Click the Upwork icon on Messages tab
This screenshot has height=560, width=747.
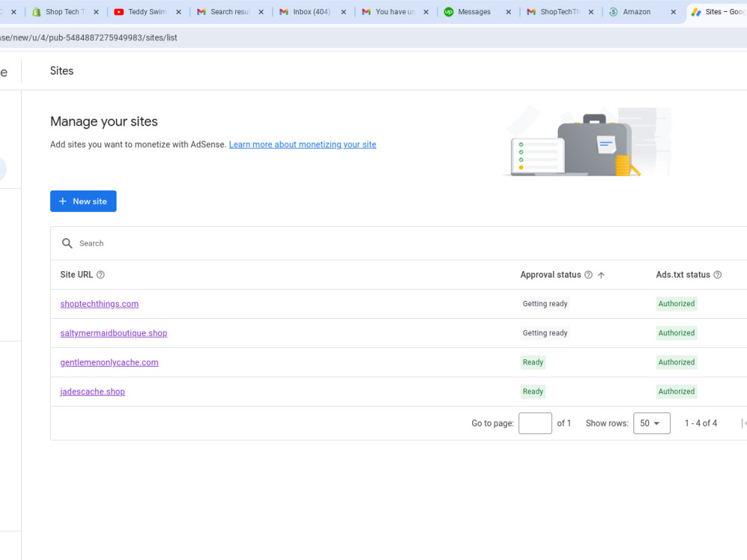tap(448, 12)
